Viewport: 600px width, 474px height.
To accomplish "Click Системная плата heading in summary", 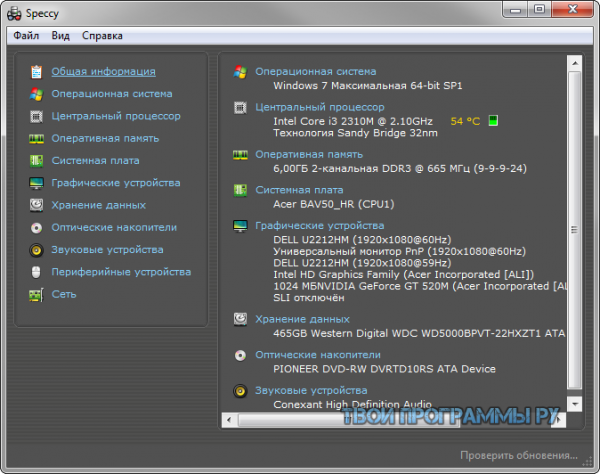I will coord(299,190).
